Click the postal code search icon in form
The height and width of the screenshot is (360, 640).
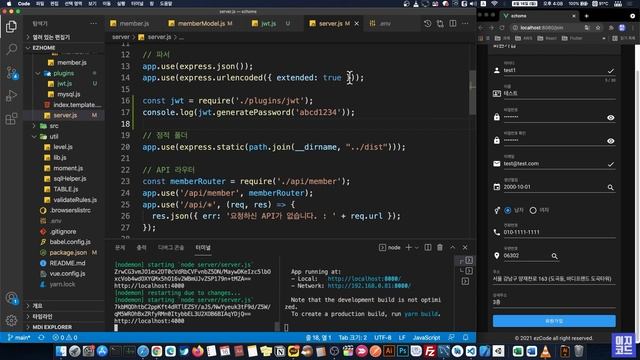[554, 256]
